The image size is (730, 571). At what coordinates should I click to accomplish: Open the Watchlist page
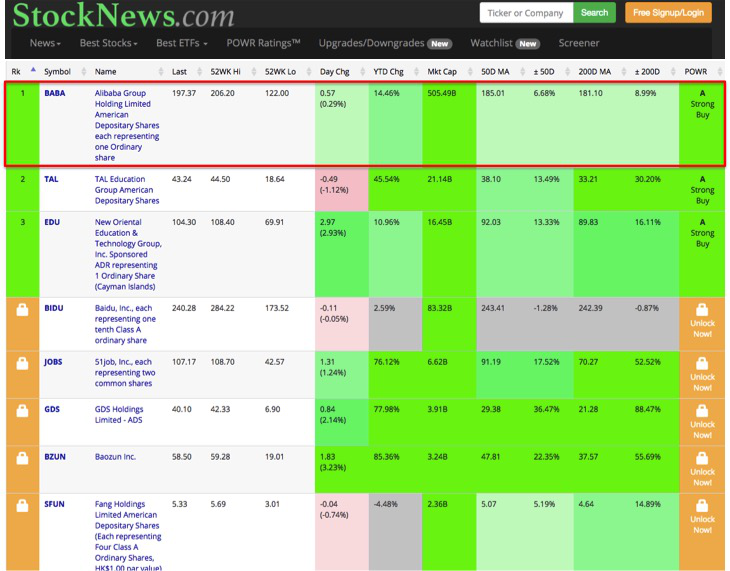[x=505, y=43]
